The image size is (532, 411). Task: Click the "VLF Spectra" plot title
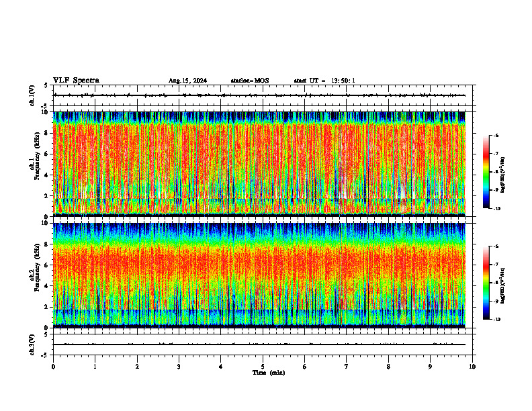tap(76, 81)
